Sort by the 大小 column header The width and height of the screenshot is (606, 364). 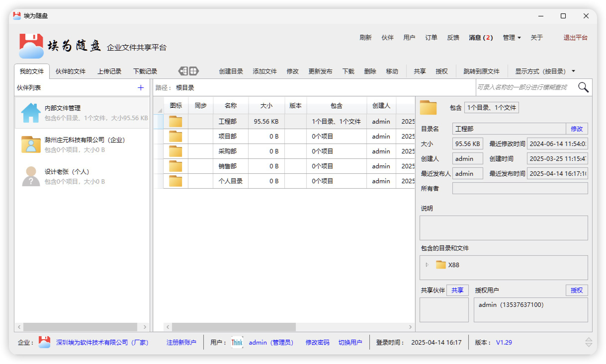(266, 106)
